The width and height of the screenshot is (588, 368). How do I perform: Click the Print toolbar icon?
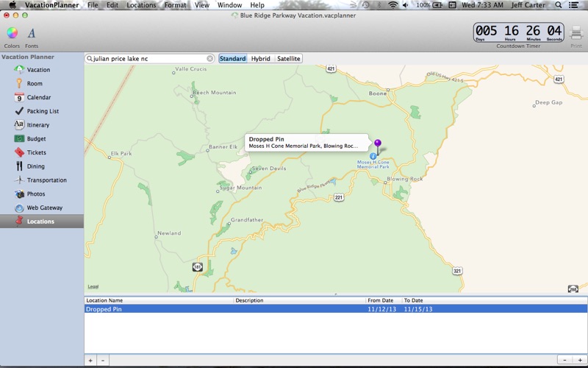[576, 33]
